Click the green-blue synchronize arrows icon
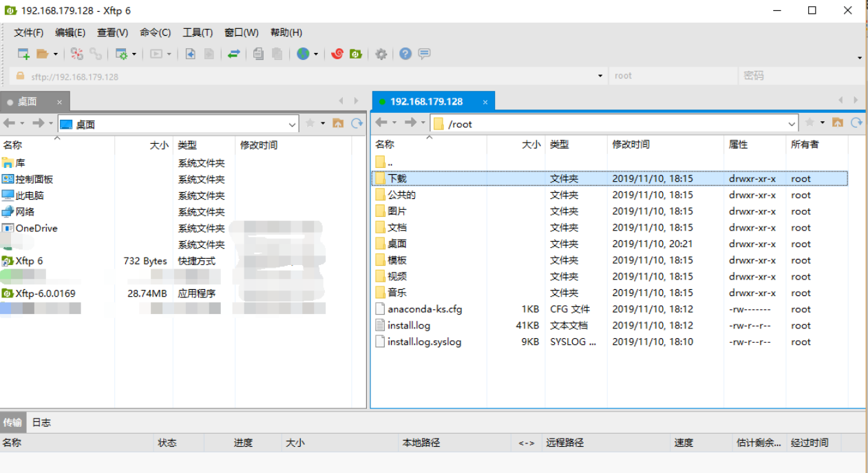The height and width of the screenshot is (473, 868). click(x=234, y=54)
